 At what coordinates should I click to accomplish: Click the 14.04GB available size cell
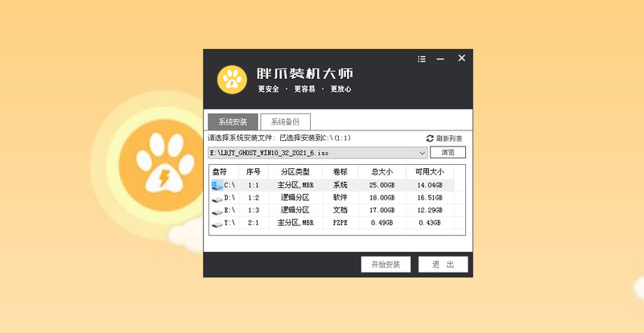point(430,185)
